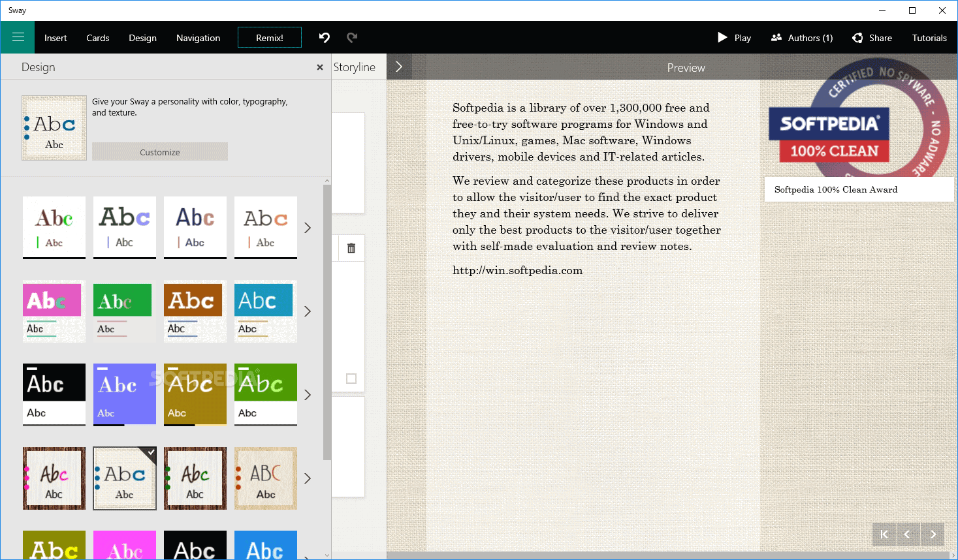Show more styles in black-header row
958x560 pixels.
pyautogui.click(x=308, y=395)
